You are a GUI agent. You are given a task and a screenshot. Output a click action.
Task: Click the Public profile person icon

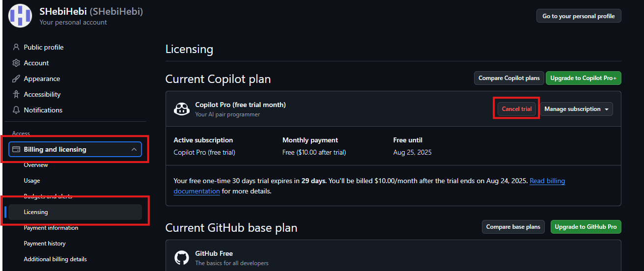click(x=16, y=47)
